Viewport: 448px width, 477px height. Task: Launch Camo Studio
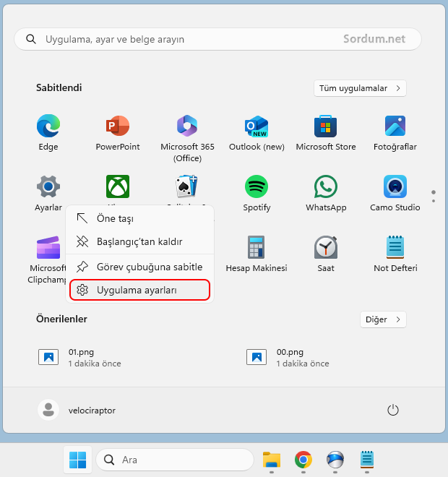pyautogui.click(x=395, y=193)
